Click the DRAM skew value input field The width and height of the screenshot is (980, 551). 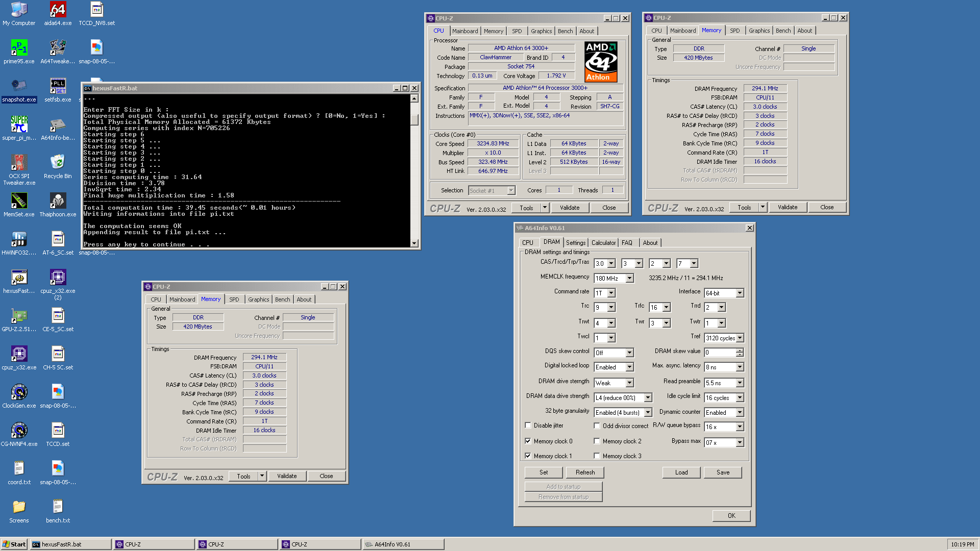[720, 353]
